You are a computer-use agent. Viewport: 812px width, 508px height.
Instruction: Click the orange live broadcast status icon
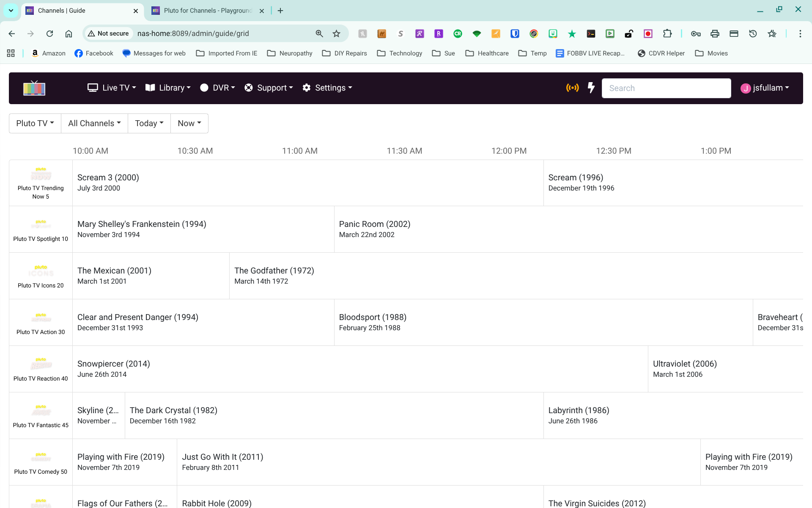tap(572, 88)
